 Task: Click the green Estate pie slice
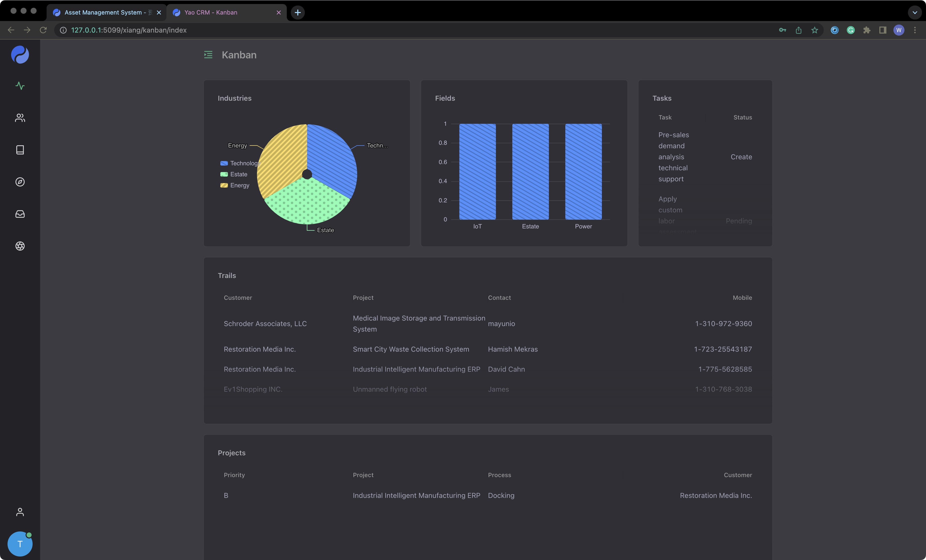click(307, 203)
